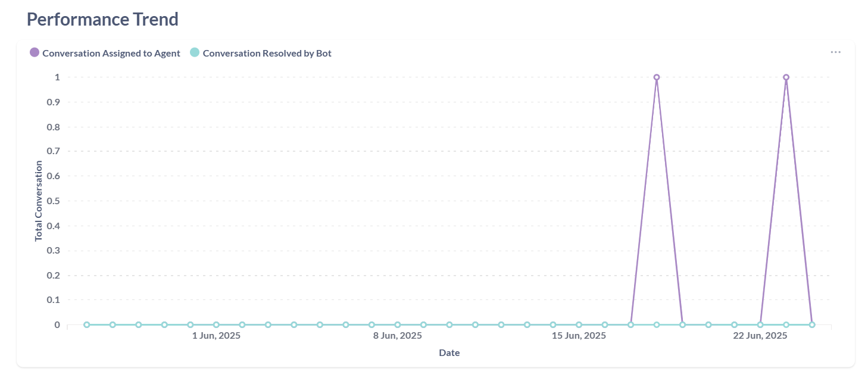Image resolution: width=868 pixels, height=381 pixels.
Task: Select the bot data point above 15 Jun, 2025
Action: [578, 324]
